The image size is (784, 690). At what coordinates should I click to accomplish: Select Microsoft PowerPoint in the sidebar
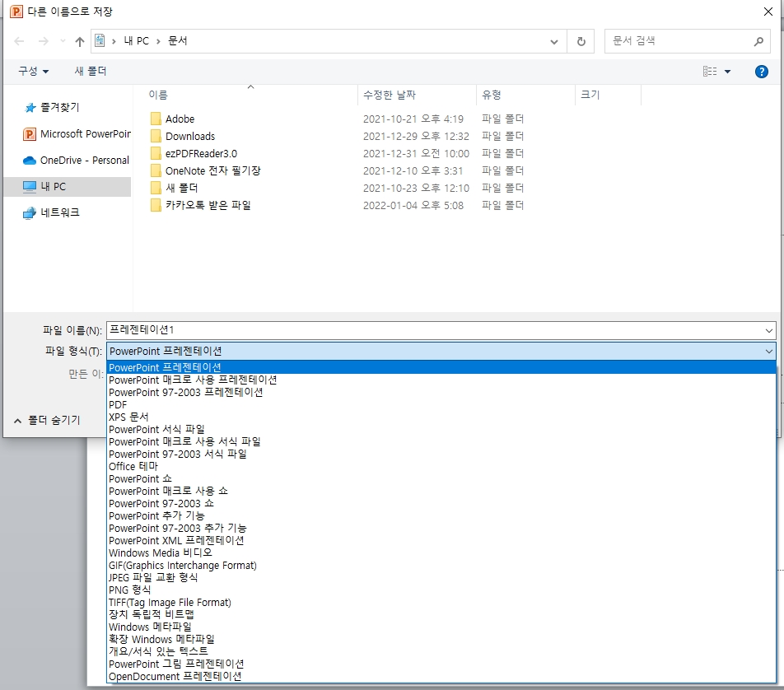coord(77,133)
